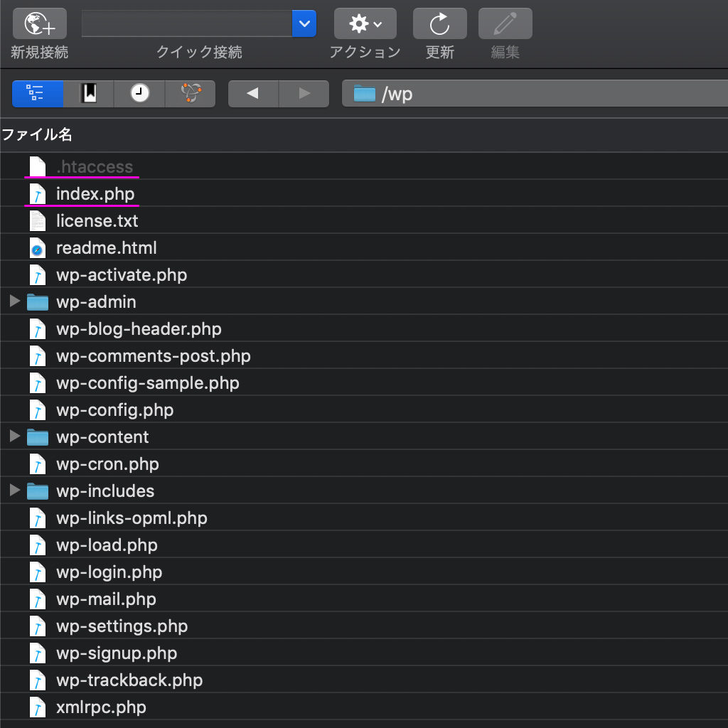
Task: Open the Quick Connect dropdown arrow
Action: point(304,23)
